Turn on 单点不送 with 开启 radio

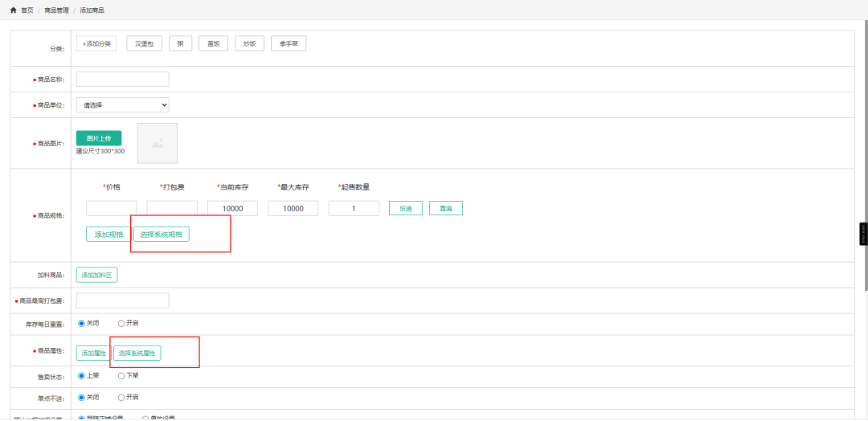[121, 397]
